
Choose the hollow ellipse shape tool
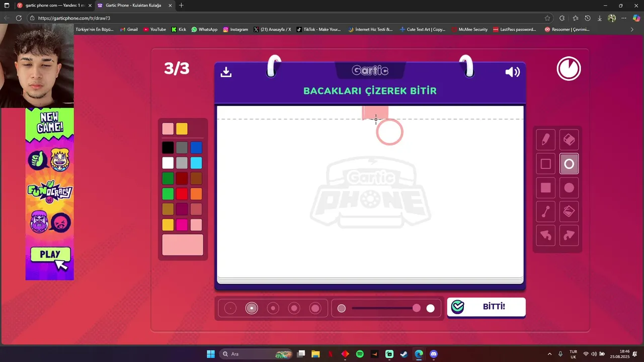click(x=569, y=164)
